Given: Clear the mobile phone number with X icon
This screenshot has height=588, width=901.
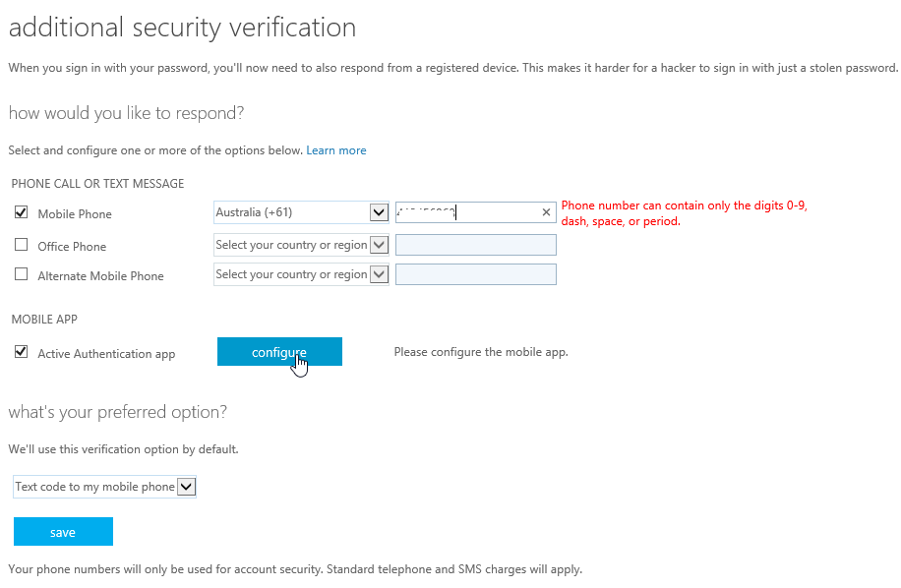Looking at the screenshot, I should pyautogui.click(x=546, y=212).
